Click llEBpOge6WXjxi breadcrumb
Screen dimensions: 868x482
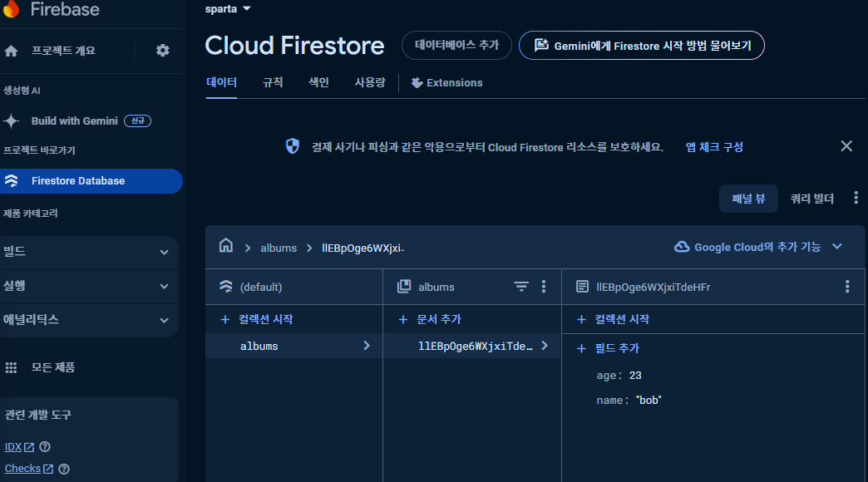pyautogui.click(x=363, y=248)
